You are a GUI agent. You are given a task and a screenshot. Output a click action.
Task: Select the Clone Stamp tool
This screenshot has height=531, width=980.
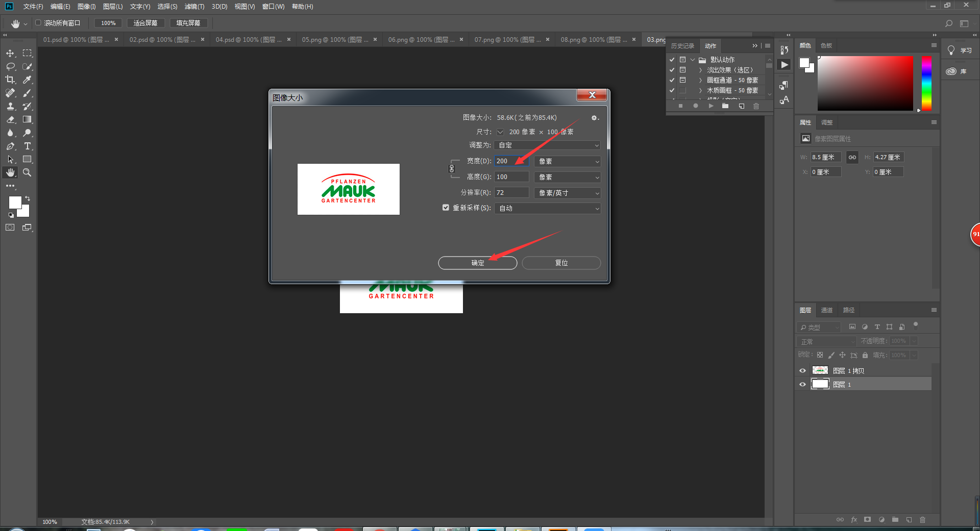click(x=10, y=106)
